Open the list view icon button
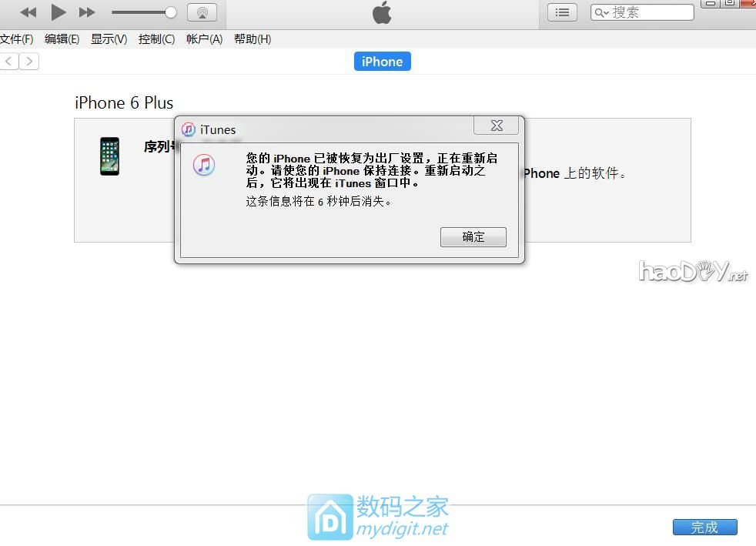This screenshot has width=756, height=546. [x=562, y=12]
